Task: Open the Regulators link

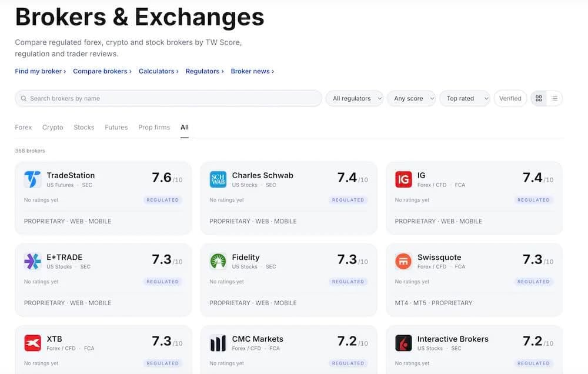Action: pyautogui.click(x=205, y=71)
